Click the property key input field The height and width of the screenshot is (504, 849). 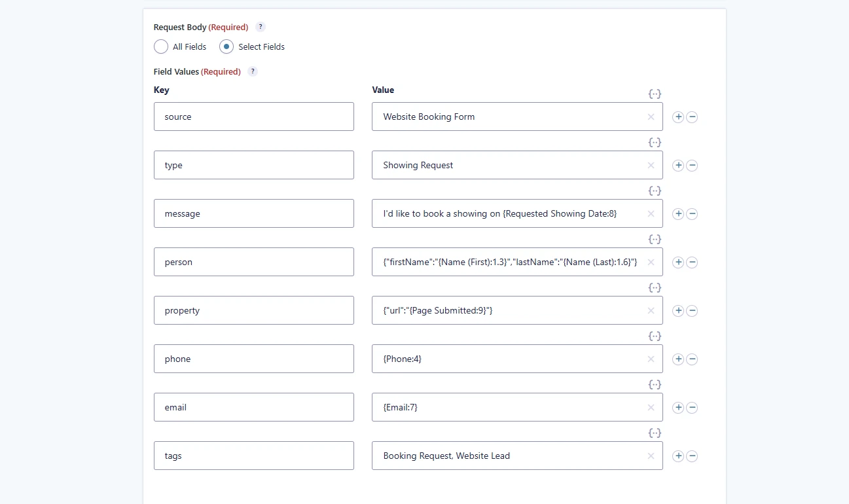click(x=253, y=310)
